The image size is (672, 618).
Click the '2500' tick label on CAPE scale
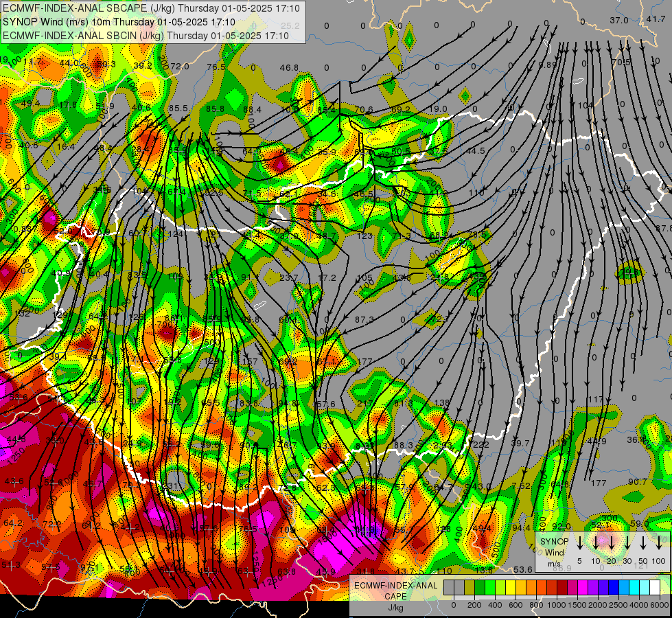coord(618,605)
